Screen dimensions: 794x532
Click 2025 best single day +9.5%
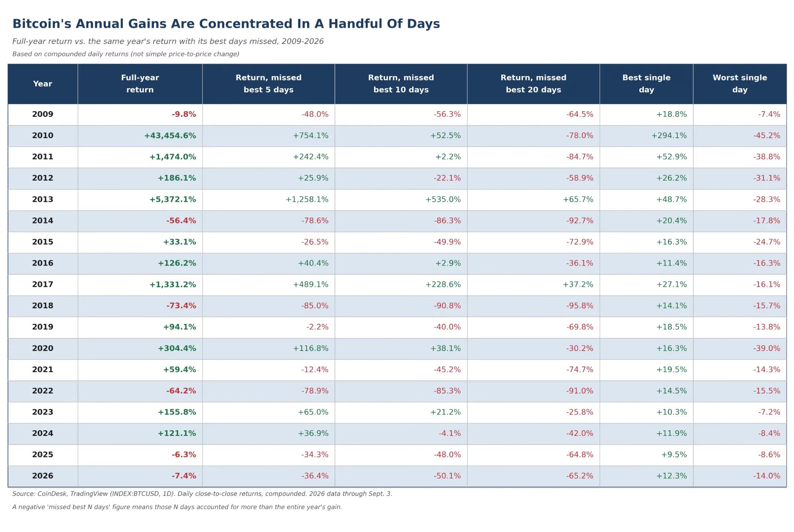674,455
